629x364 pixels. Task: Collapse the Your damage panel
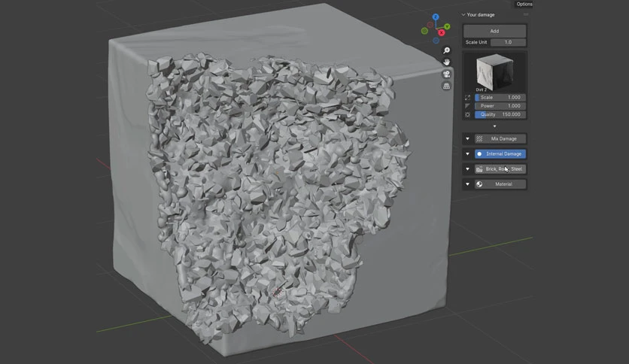coord(463,15)
